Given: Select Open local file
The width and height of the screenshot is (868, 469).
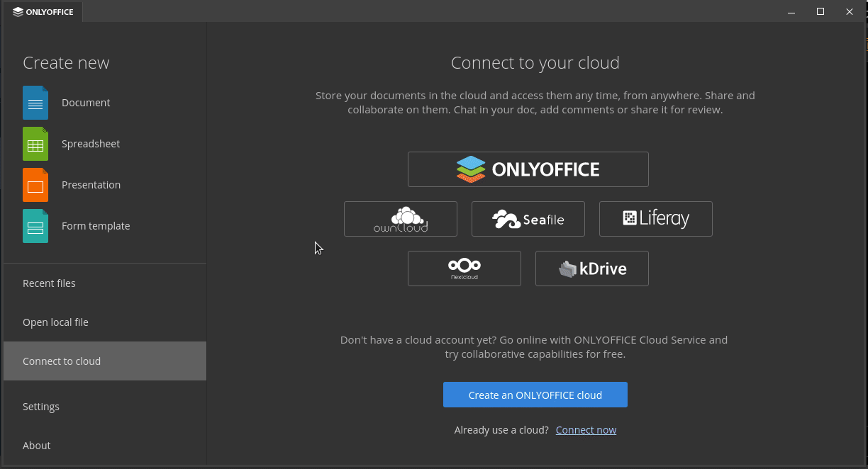Looking at the screenshot, I should pos(55,322).
